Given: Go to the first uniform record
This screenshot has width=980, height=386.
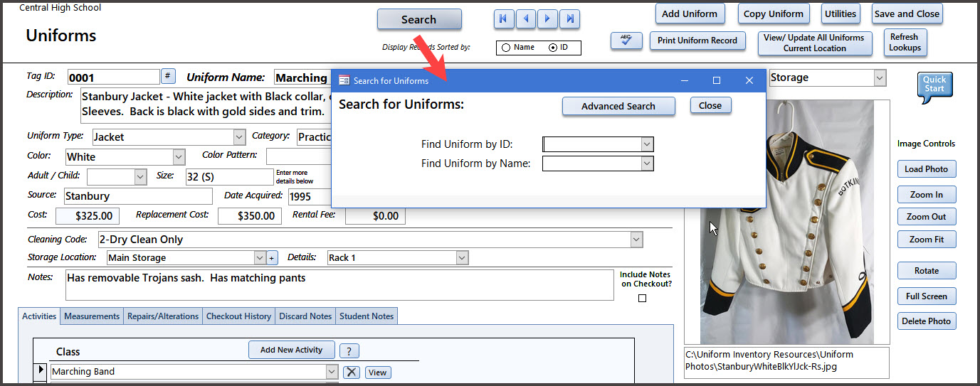Looking at the screenshot, I should click(503, 19).
